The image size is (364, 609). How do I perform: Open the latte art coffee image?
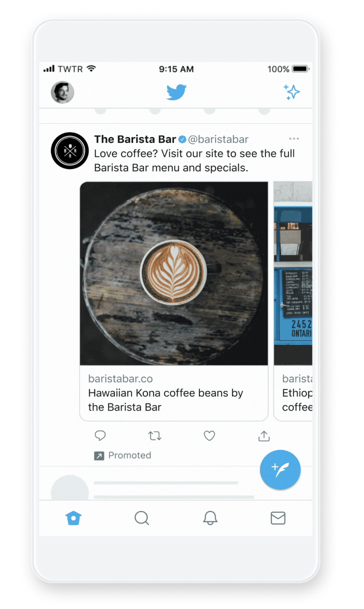[174, 273]
